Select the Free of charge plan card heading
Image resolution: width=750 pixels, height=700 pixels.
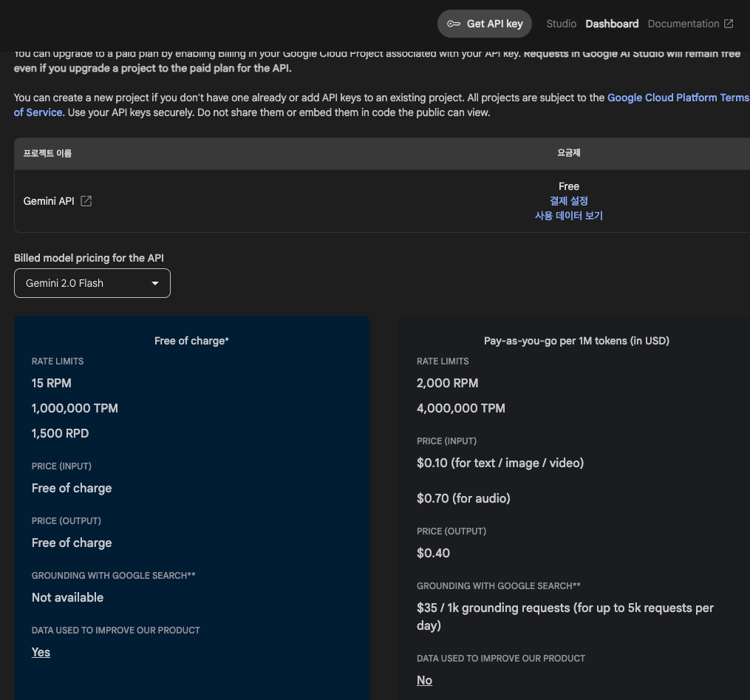coord(191,341)
